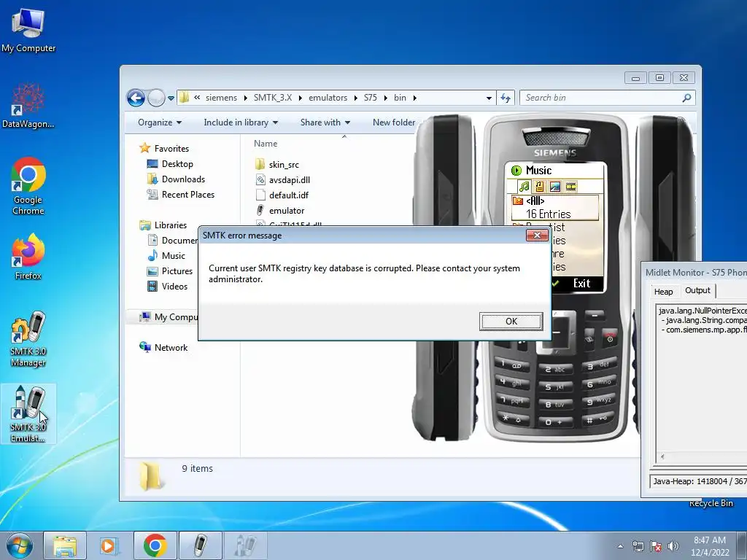Viewport: 747px width, 560px height.
Task: Open the Organize menu
Action: pos(160,122)
